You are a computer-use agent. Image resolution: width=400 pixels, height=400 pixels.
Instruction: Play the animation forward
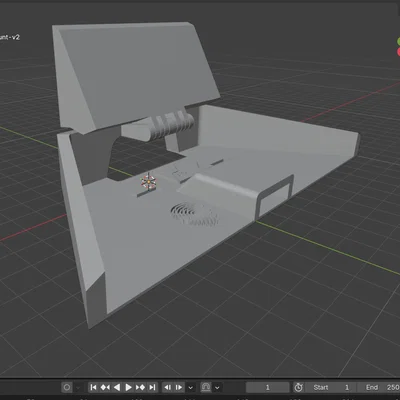(x=128, y=387)
